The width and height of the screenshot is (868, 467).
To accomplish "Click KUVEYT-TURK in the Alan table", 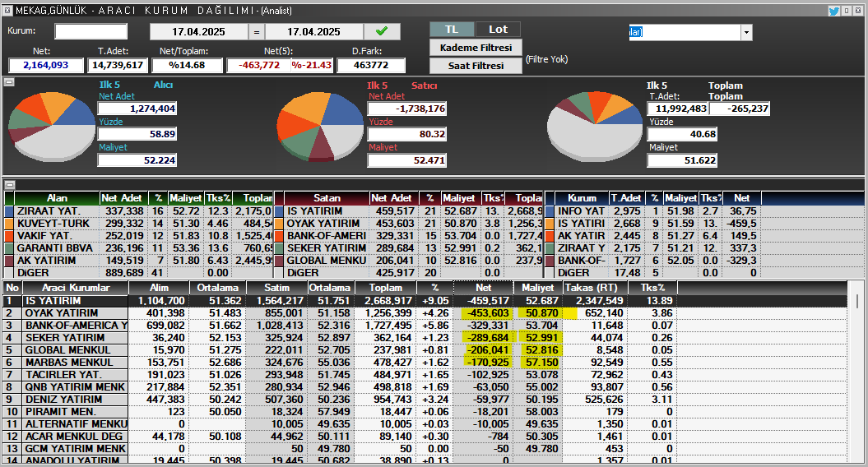I will pos(53,224).
